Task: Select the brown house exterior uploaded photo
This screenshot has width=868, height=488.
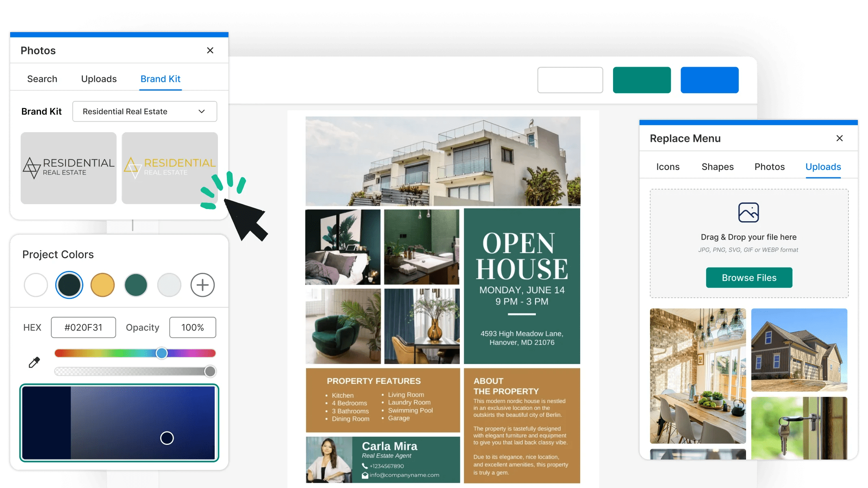Action: tap(799, 350)
